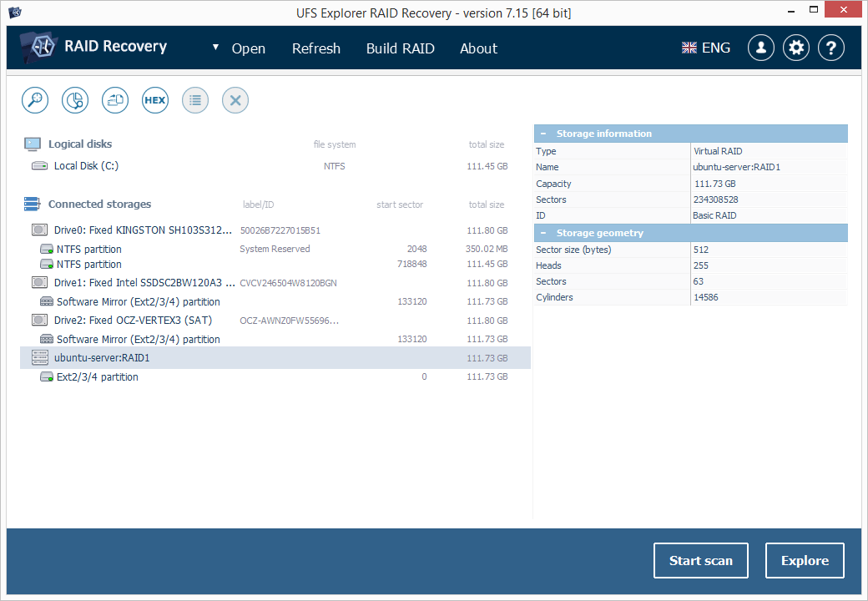
Task: Click the Start scan button
Action: pyautogui.click(x=701, y=561)
